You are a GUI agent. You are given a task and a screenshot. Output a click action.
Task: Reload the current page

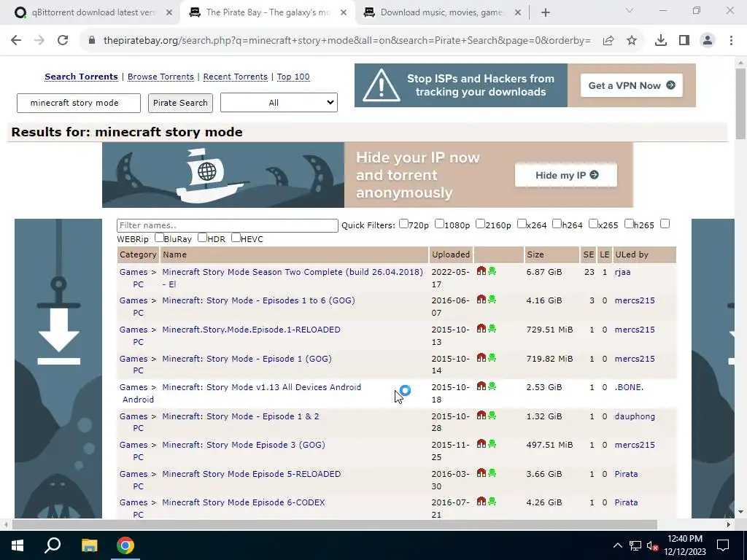coord(63,41)
